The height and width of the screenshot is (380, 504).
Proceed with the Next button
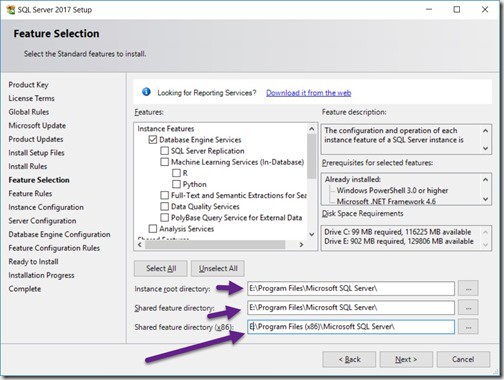(x=406, y=359)
